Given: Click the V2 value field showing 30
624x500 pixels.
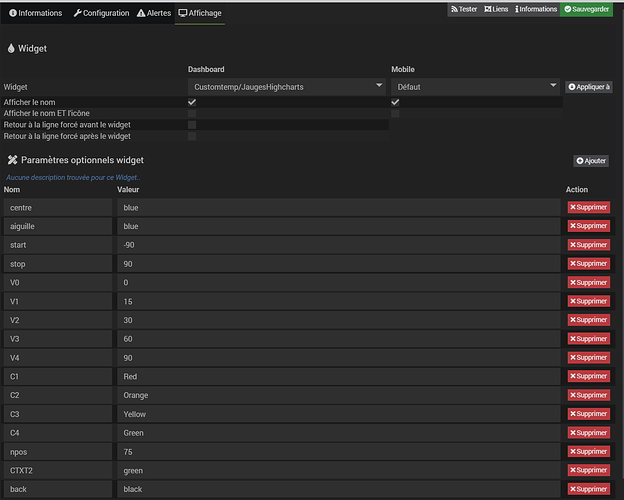Looking at the screenshot, I should (x=339, y=320).
